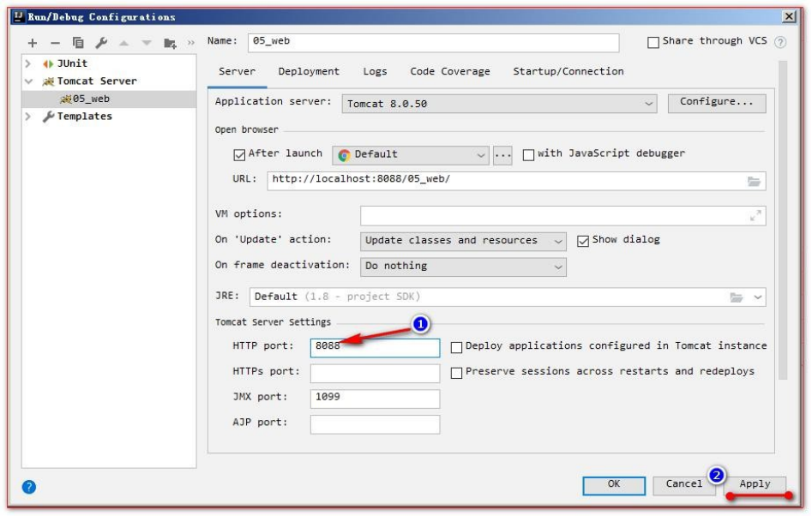Image resolution: width=812 pixels, height=516 pixels.
Task: Show more toolbar actions double chevron
Action: (x=191, y=43)
